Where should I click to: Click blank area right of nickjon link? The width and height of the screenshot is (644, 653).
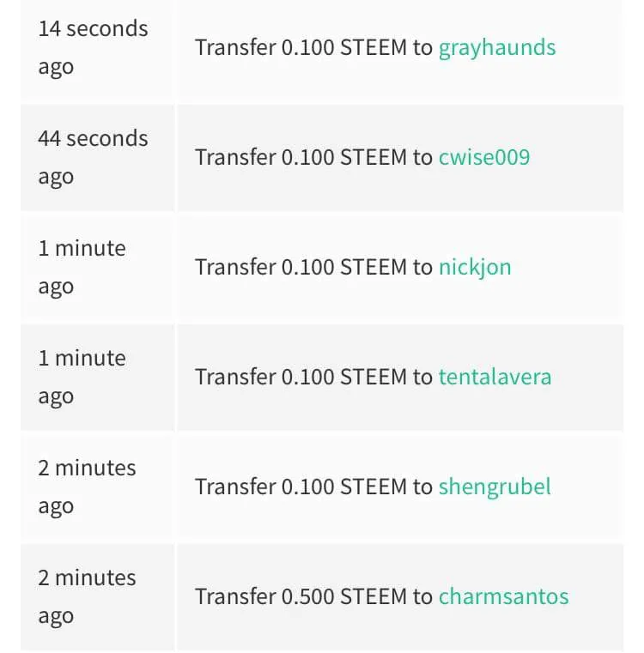pyautogui.click(x=568, y=268)
